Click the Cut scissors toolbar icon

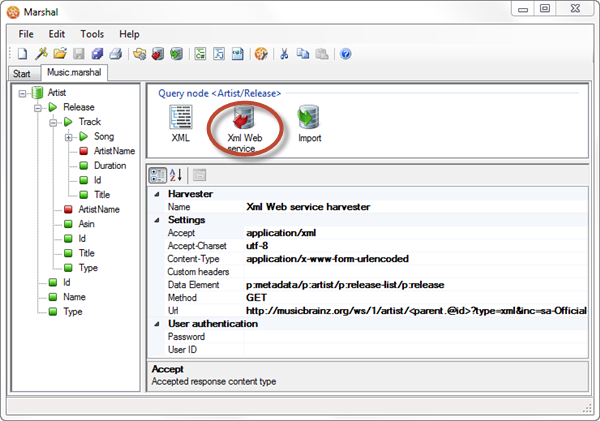pyautogui.click(x=285, y=53)
